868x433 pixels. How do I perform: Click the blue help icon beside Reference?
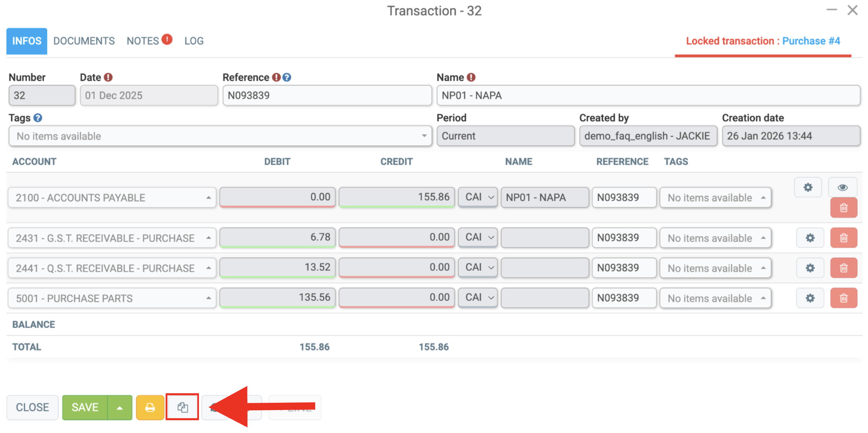(287, 77)
